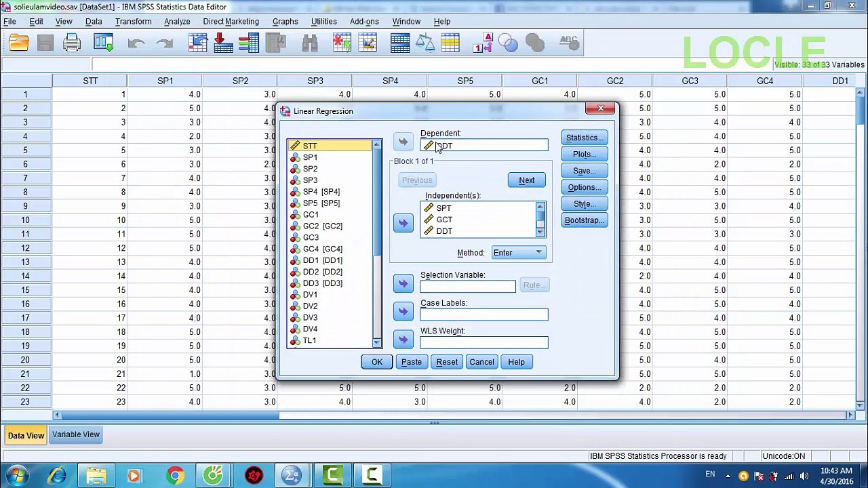This screenshot has width=868, height=488.
Task: Click the Insert cases icon
Action: point(342,44)
